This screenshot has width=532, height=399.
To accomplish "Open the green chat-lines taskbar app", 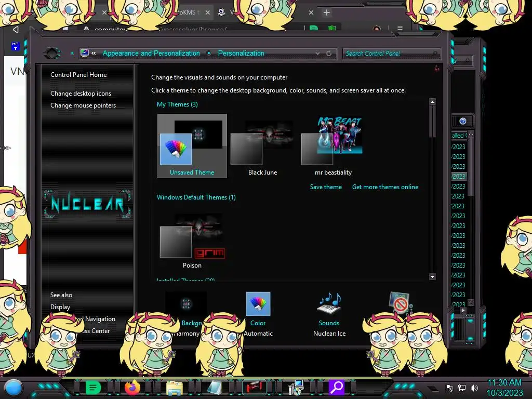I will (94, 387).
